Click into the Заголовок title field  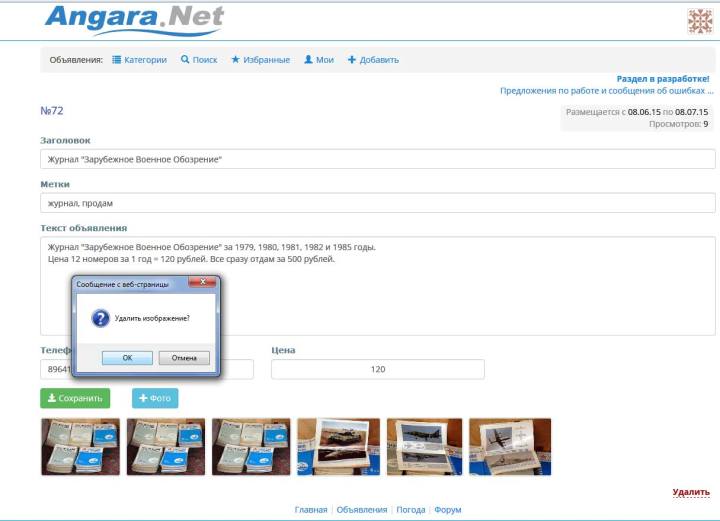(378, 159)
